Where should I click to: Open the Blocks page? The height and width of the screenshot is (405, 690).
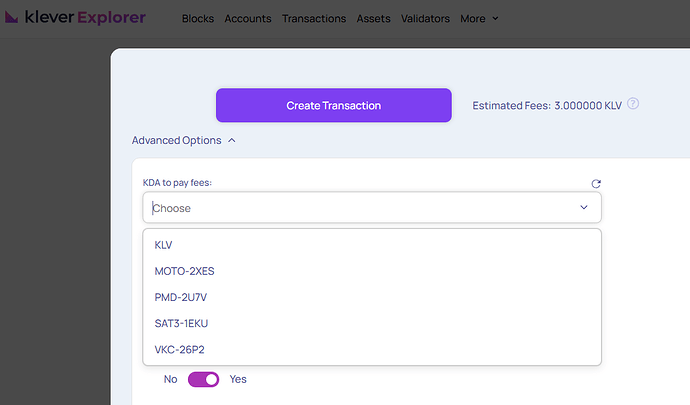198,18
